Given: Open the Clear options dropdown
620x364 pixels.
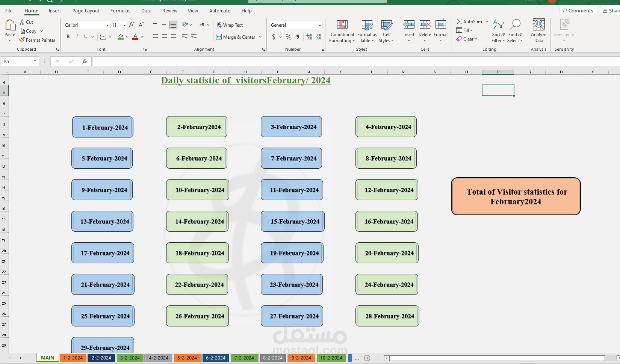Looking at the screenshot, I should pyautogui.click(x=467, y=39).
